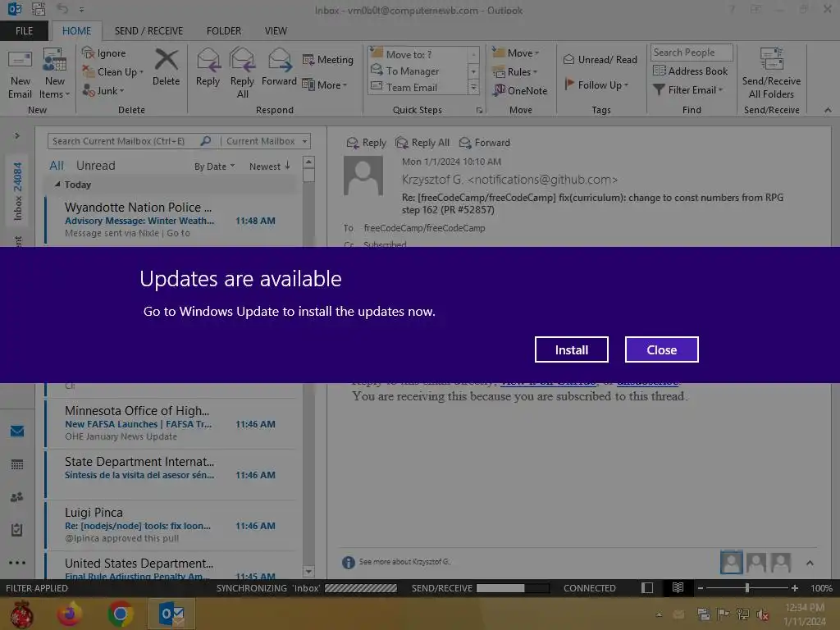Viewport: 840px width, 630px height.
Task: Click the sender's avatar picture
Action: point(363,176)
